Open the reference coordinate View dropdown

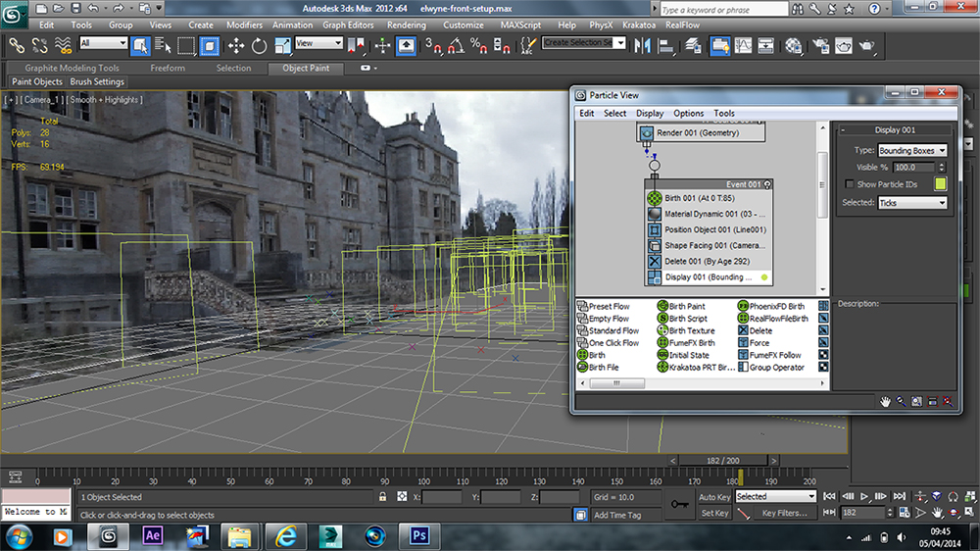(x=318, y=42)
